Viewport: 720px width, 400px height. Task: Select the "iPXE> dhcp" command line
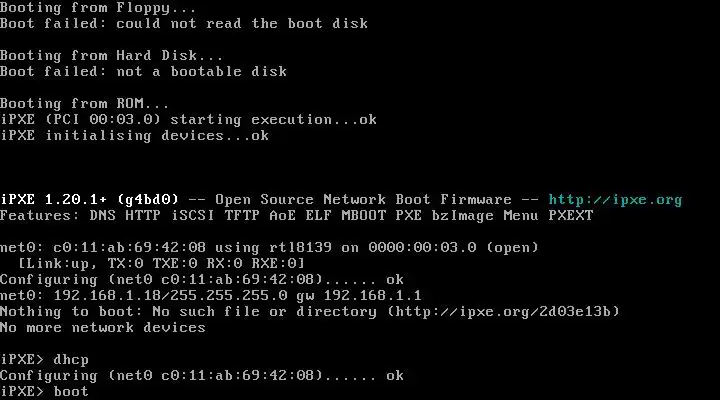click(x=45, y=360)
